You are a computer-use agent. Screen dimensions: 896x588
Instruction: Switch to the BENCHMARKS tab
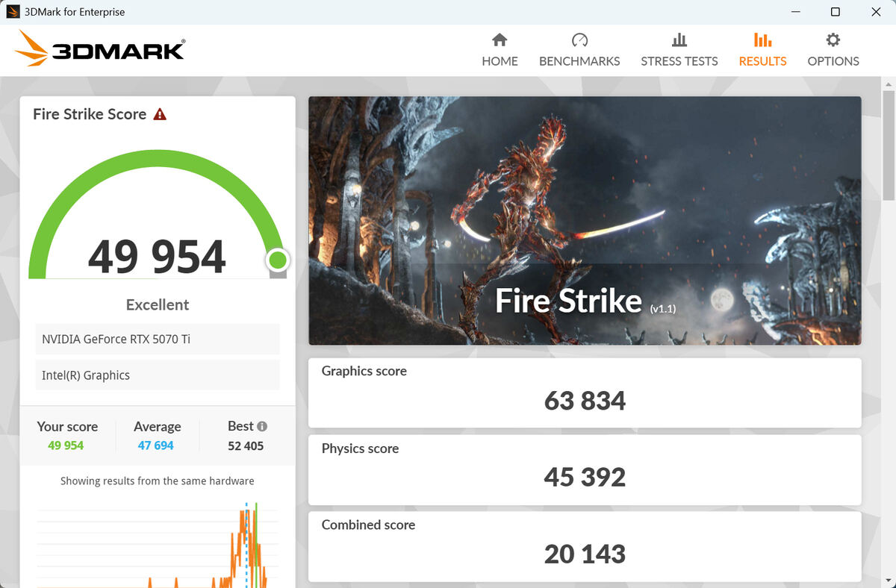click(579, 50)
